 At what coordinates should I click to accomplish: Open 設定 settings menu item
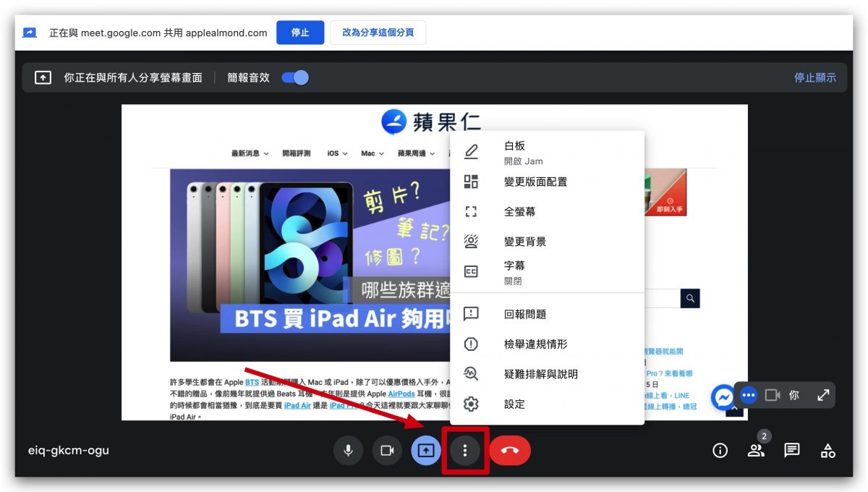547,404
